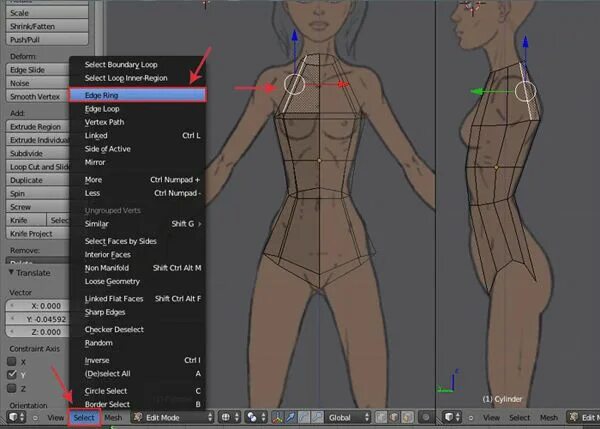
Task: Click the Push/Pull button
Action: point(47,39)
